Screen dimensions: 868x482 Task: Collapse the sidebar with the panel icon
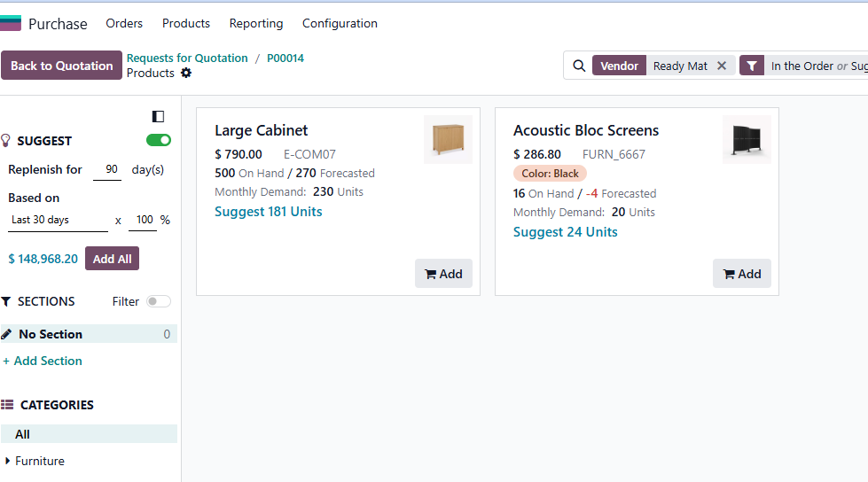(159, 116)
